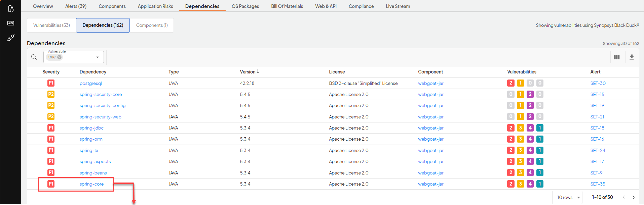644x205 pixels.
Task: Open the spring-security-core dependency link
Action: click(x=101, y=94)
